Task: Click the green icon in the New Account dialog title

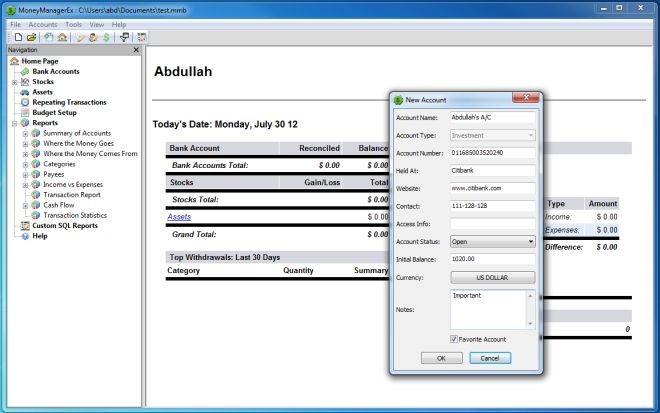Action: tap(398, 100)
